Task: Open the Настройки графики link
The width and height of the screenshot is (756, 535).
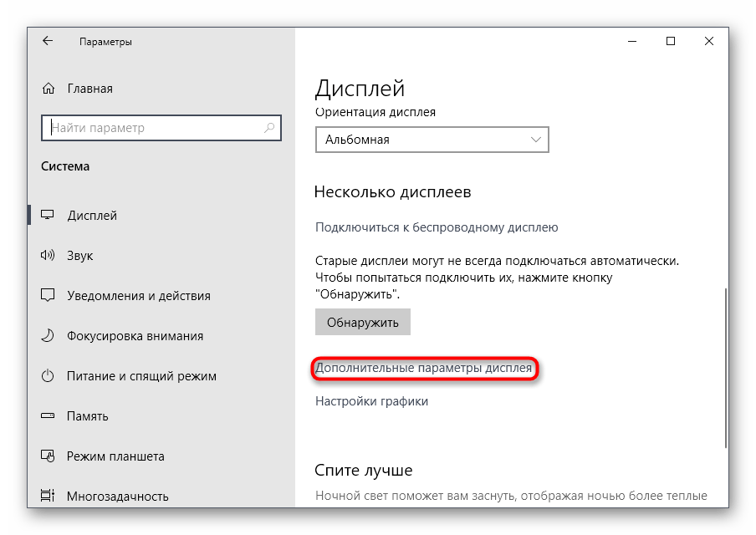Action: pos(371,401)
